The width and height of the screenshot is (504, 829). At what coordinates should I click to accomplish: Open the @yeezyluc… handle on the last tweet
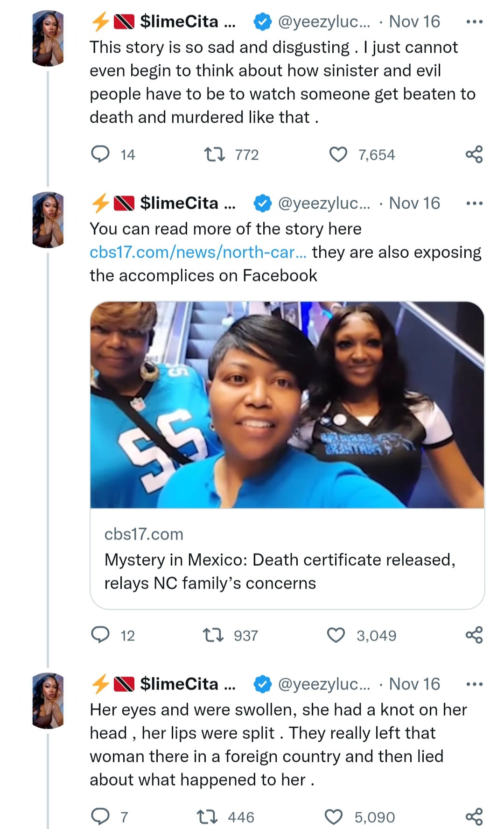coord(323,684)
